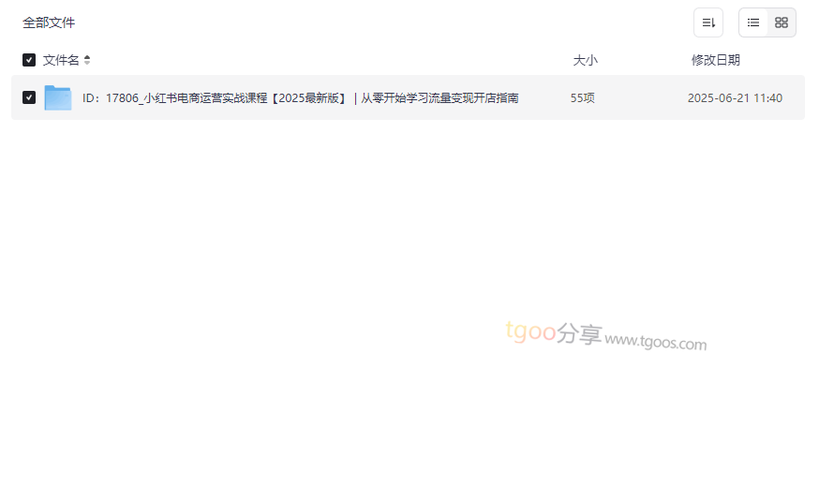Viewport: 819px width, 504px height.
Task: Switch to list view mode
Action: [753, 22]
